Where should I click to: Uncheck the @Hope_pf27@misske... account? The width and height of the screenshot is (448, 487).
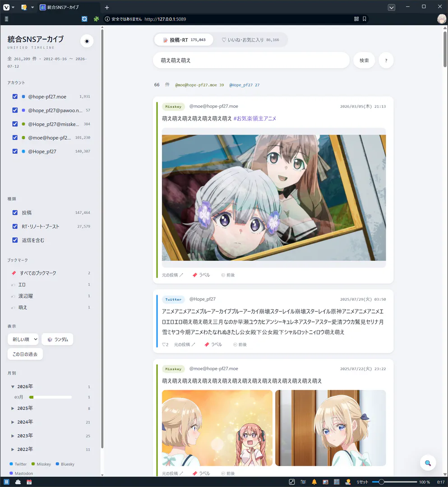(x=15, y=124)
